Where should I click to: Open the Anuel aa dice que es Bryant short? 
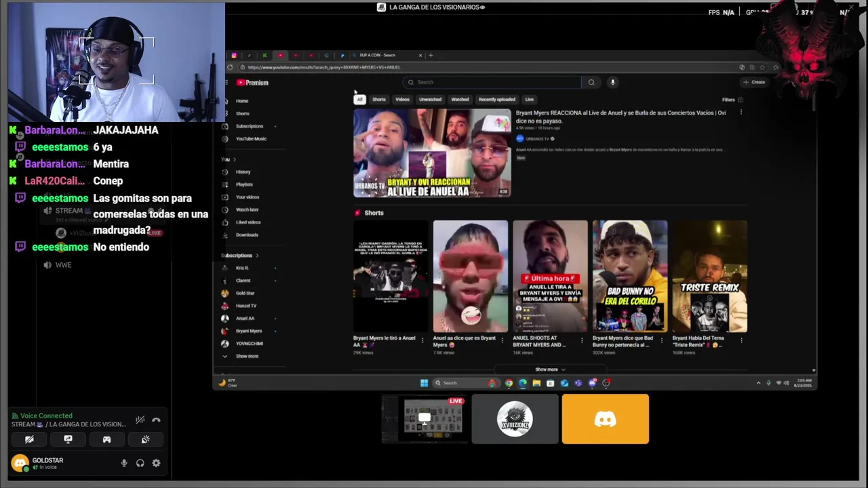pos(470,277)
